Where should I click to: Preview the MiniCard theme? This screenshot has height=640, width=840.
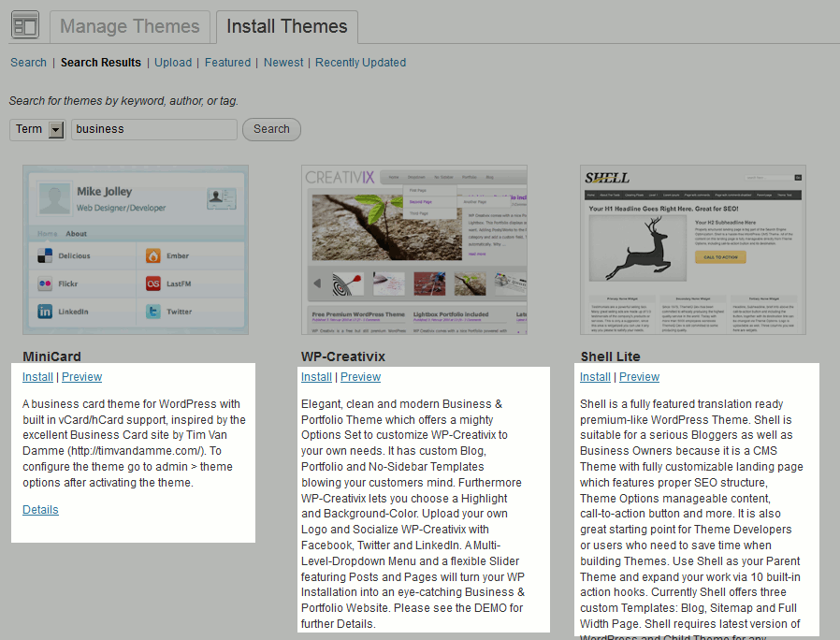[x=81, y=377]
